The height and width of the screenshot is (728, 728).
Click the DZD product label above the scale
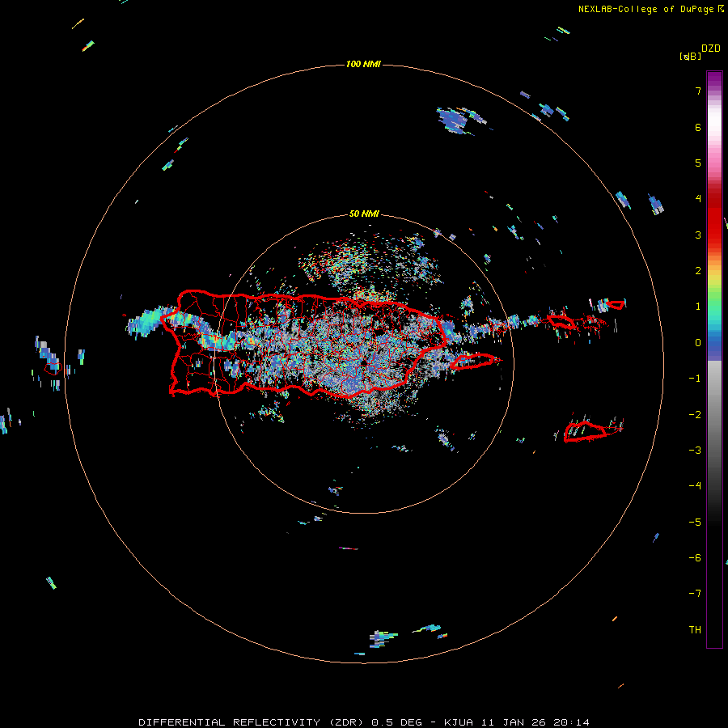tap(711, 49)
